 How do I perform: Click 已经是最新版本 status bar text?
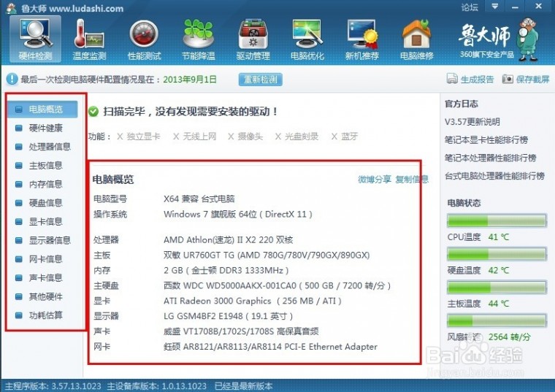(x=243, y=386)
